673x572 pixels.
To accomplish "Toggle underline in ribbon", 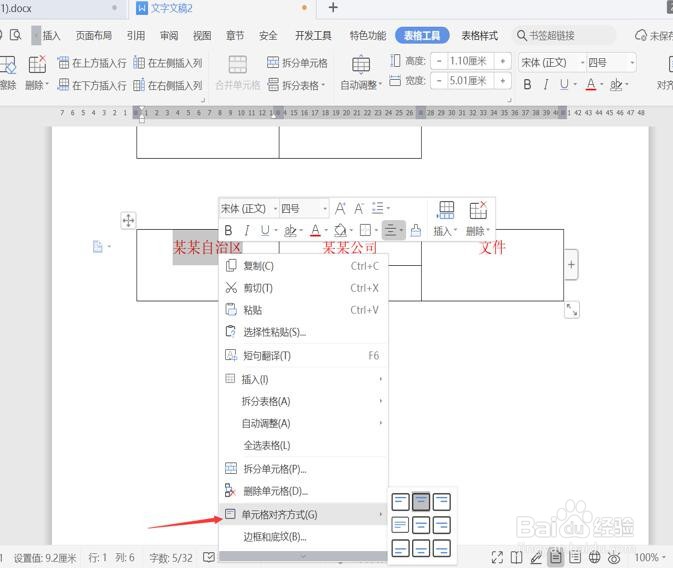I will tap(564, 85).
